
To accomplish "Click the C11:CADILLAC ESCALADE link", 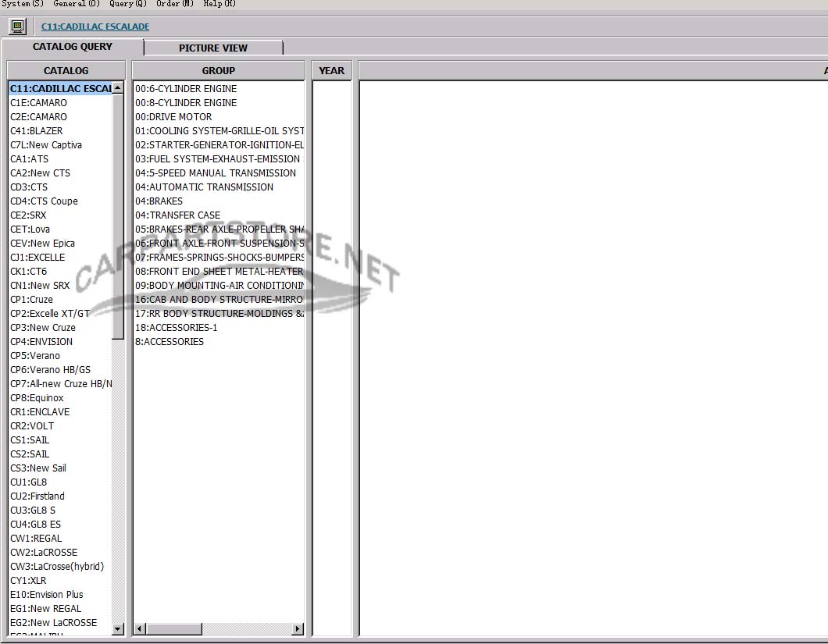I will point(95,27).
